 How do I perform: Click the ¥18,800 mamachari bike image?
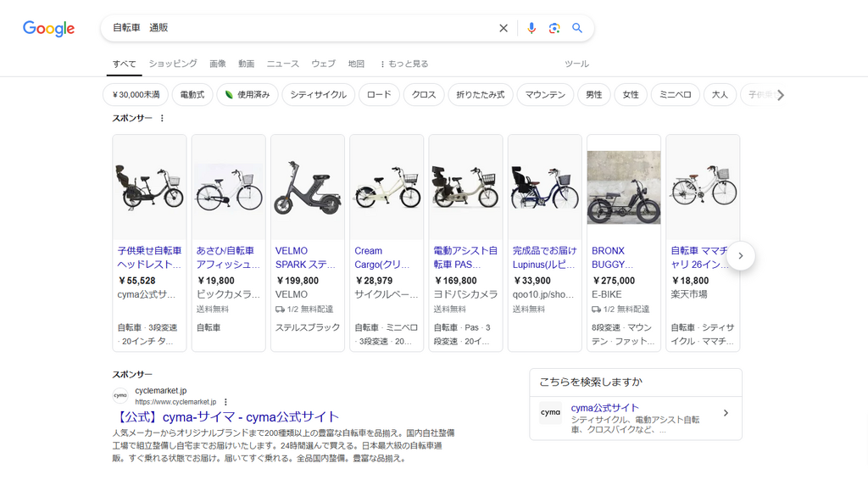(x=703, y=187)
